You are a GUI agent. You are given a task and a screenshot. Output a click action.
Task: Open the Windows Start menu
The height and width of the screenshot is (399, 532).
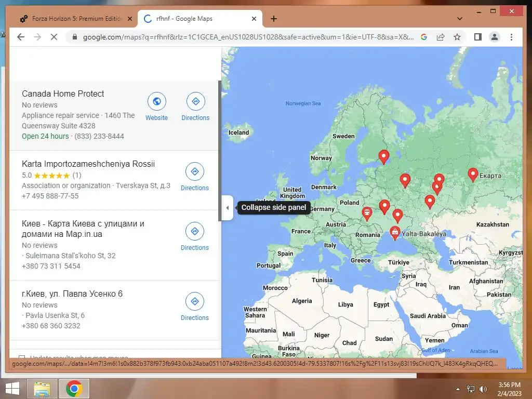click(x=12, y=389)
